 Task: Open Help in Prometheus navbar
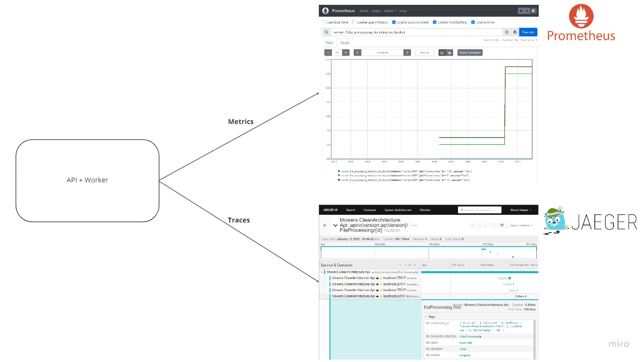(x=403, y=11)
